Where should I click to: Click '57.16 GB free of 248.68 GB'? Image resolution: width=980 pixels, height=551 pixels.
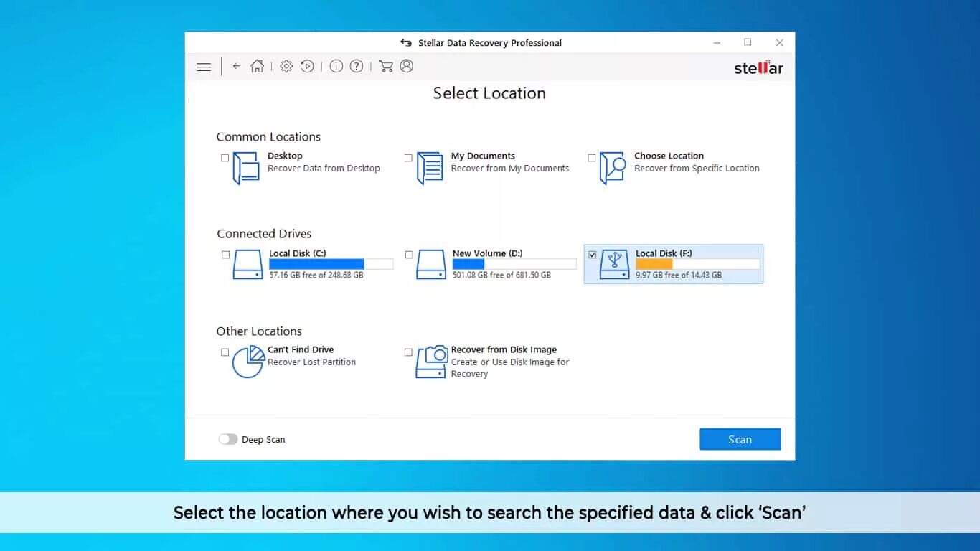[316, 275]
